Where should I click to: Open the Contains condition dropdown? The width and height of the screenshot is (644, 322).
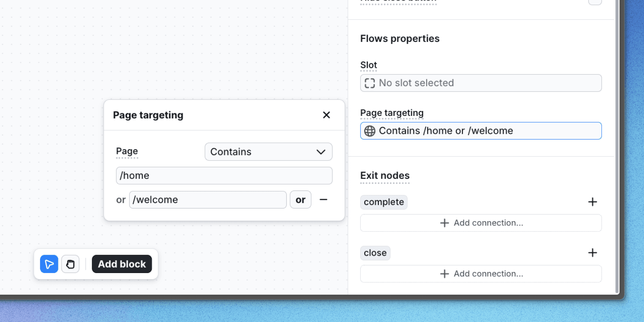point(268,152)
